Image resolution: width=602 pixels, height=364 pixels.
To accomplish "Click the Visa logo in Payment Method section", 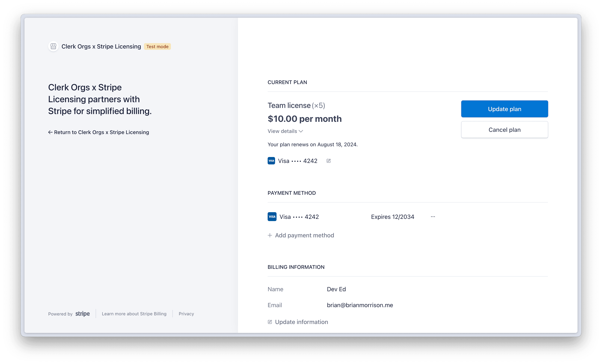I will tap(272, 217).
